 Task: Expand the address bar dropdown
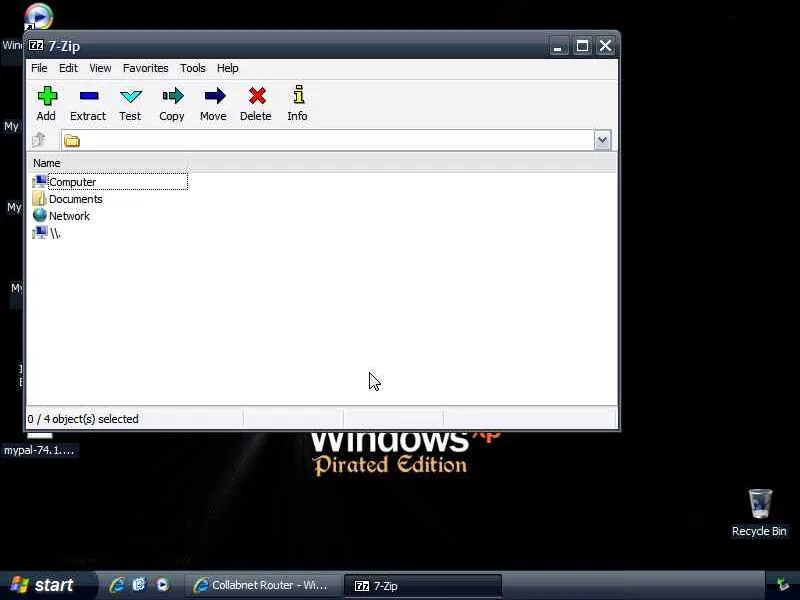tap(603, 140)
